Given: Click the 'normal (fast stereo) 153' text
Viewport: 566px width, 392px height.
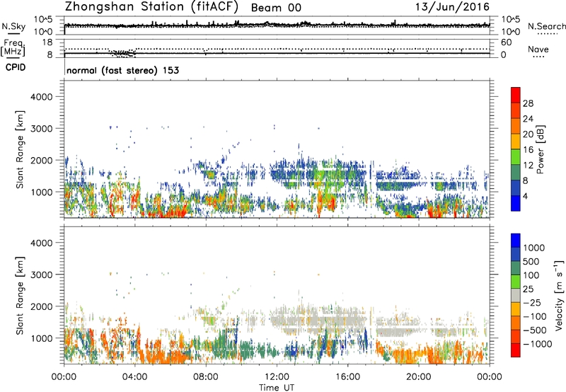Looking at the screenshot, I should pyautogui.click(x=122, y=70).
